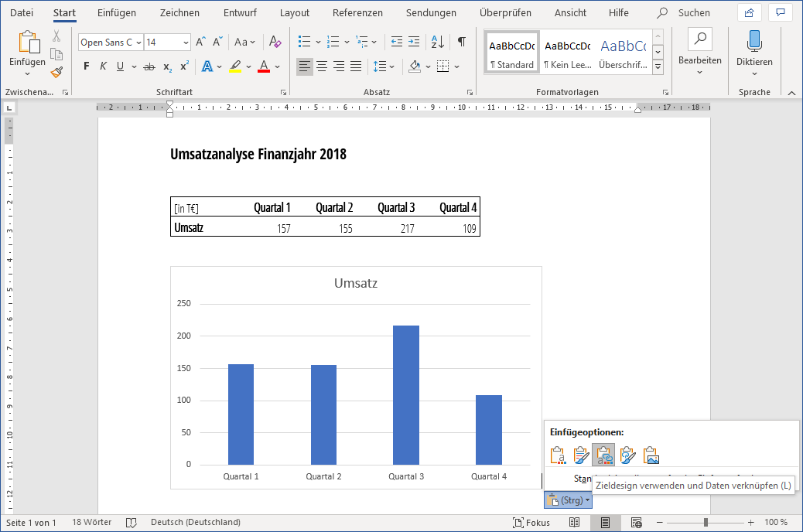Click the Copy icon in clipboard group
This screenshot has height=532, width=803.
(56, 54)
